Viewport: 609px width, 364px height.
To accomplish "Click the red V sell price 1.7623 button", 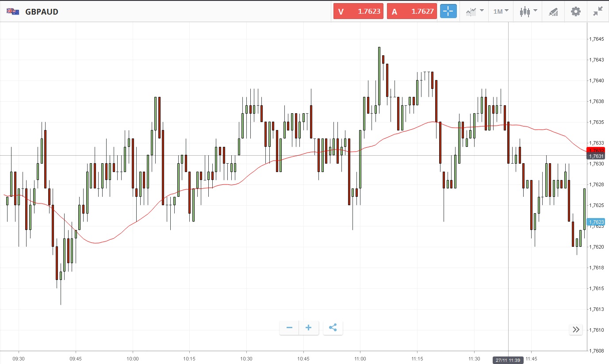I will coord(358,11).
